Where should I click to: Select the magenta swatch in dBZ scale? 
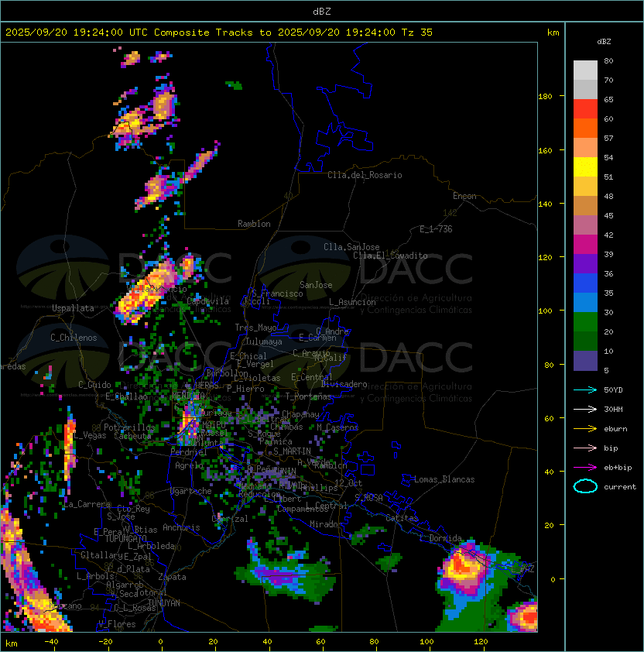pyautogui.click(x=585, y=245)
